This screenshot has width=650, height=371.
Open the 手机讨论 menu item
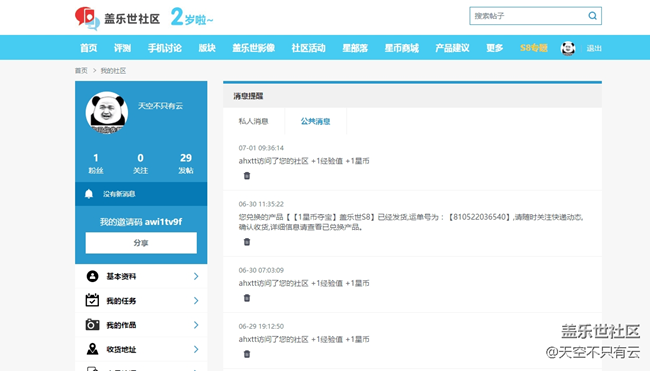[165, 48]
